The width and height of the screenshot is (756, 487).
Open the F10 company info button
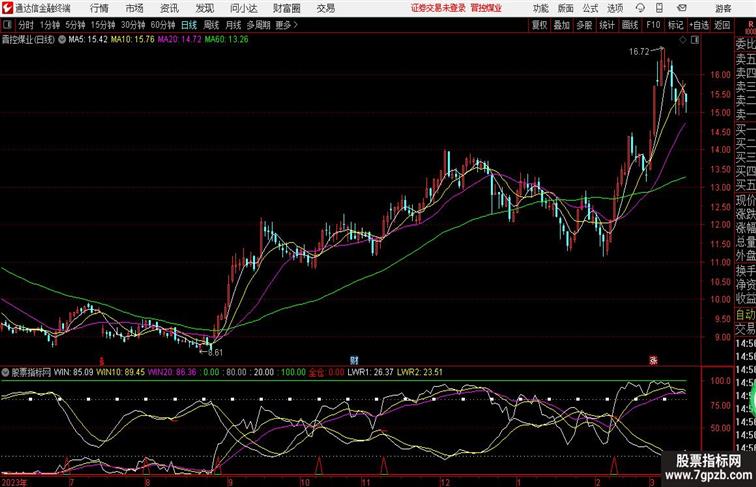coord(653,25)
